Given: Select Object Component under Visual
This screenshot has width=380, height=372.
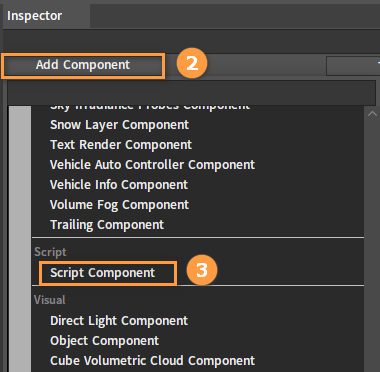Looking at the screenshot, I should coord(105,341).
